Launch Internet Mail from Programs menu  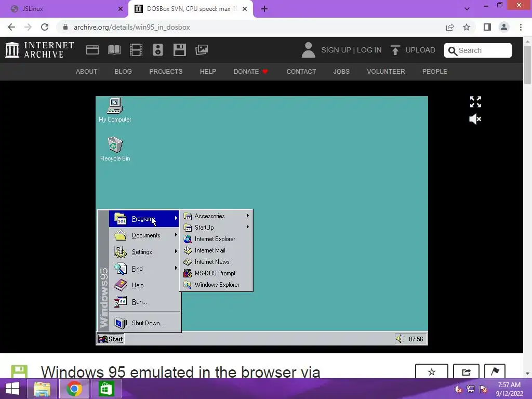coord(217,250)
